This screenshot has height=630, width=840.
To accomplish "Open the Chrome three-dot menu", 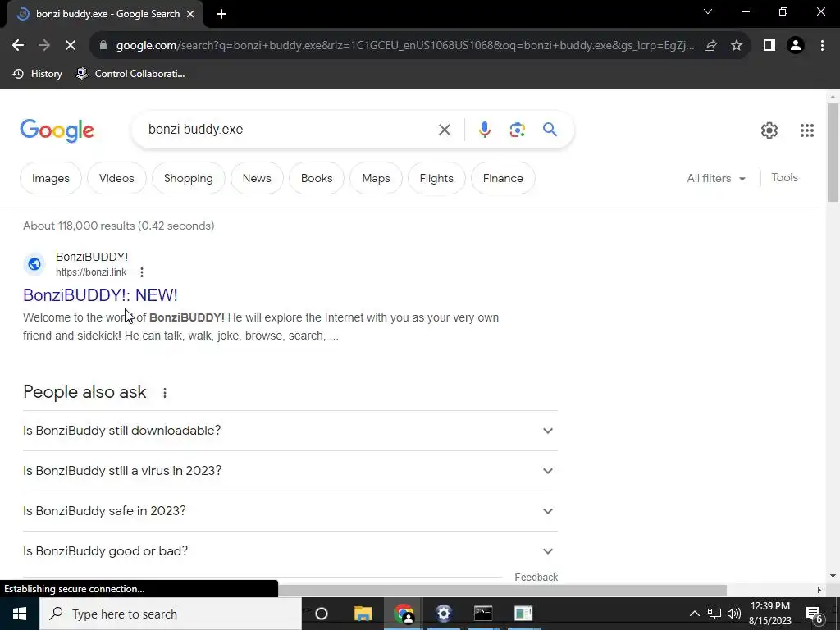I will pyautogui.click(x=822, y=46).
